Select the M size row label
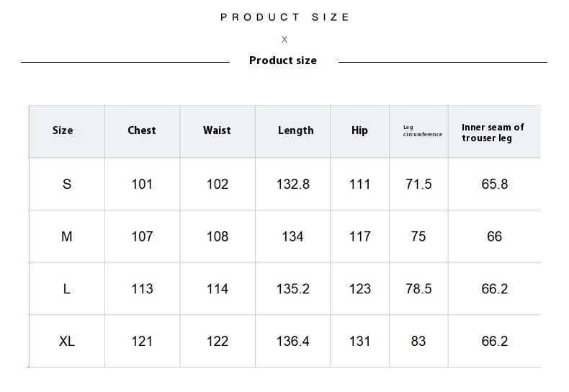 click(x=67, y=236)
